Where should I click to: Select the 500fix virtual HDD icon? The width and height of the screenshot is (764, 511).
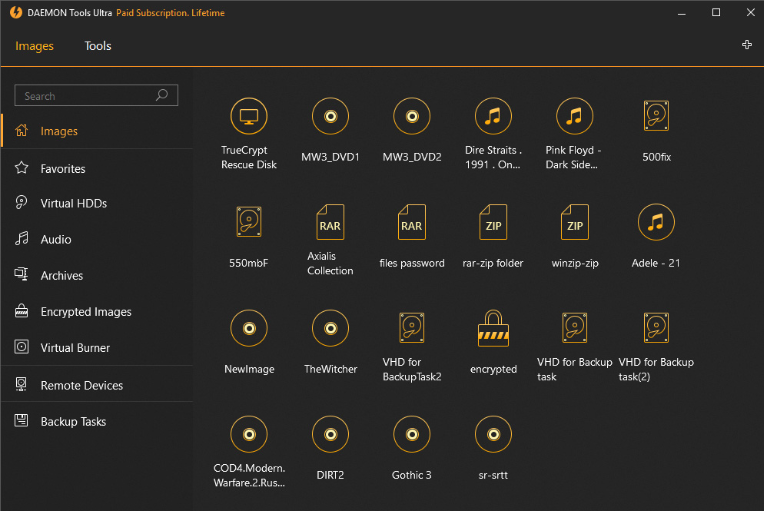[x=656, y=116]
